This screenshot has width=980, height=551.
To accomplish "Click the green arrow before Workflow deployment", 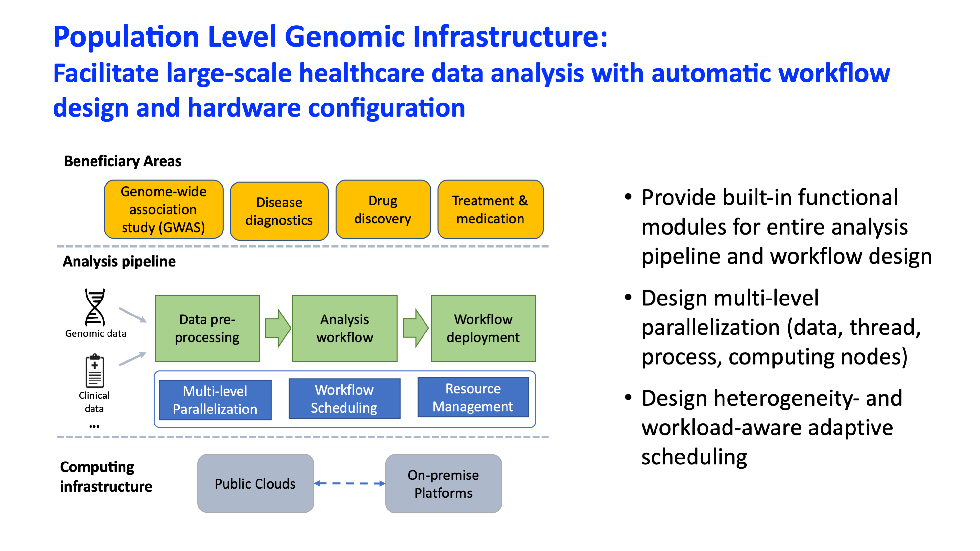I will (x=416, y=328).
